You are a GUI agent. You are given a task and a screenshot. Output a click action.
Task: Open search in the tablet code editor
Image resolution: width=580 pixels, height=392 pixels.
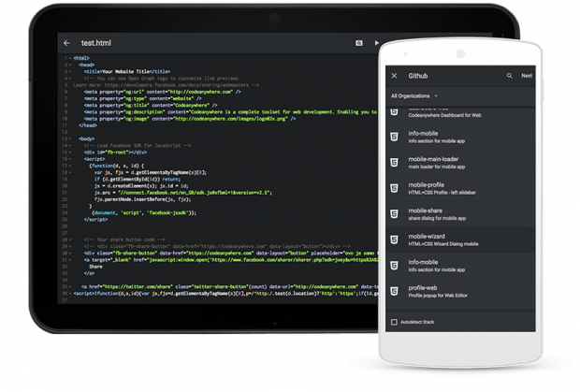pos(359,43)
